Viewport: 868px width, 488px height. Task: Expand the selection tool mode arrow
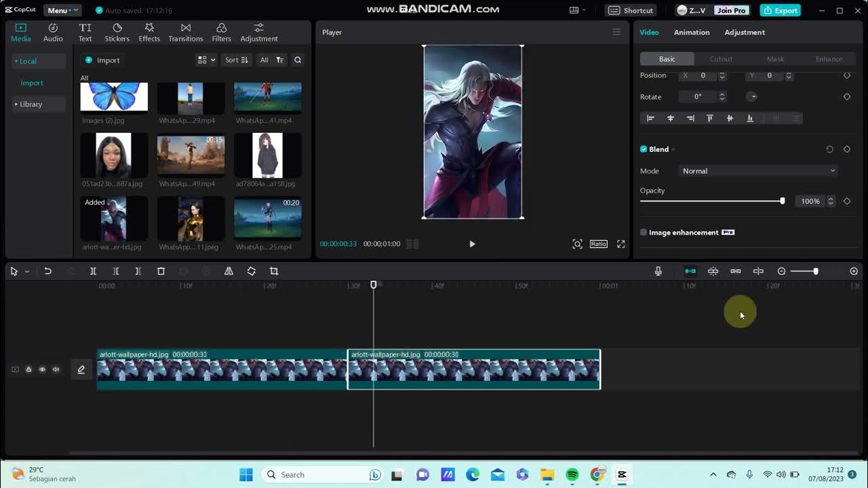point(26,272)
